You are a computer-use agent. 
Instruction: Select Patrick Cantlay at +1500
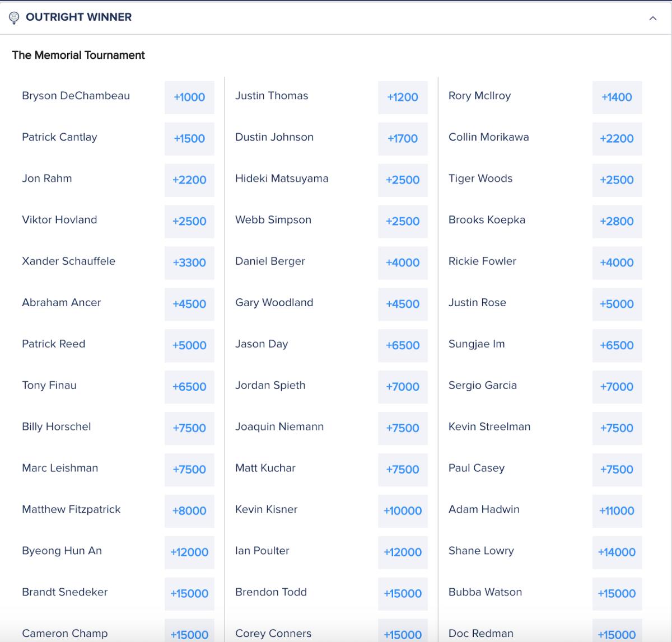click(x=189, y=139)
